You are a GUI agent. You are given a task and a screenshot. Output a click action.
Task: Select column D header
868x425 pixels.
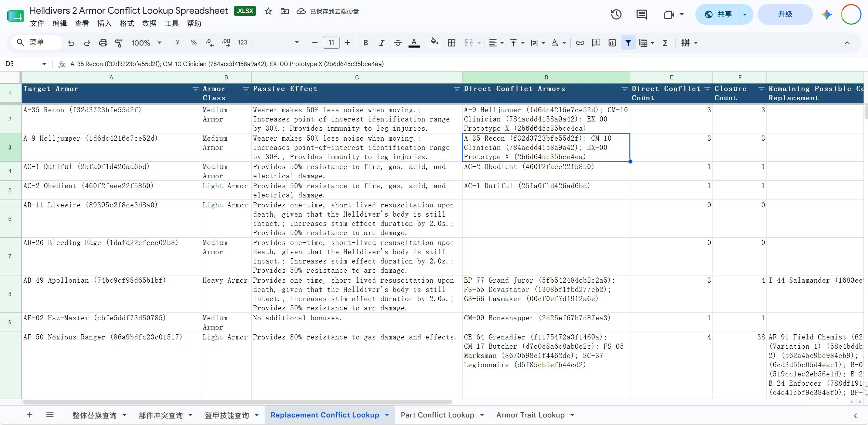click(546, 77)
